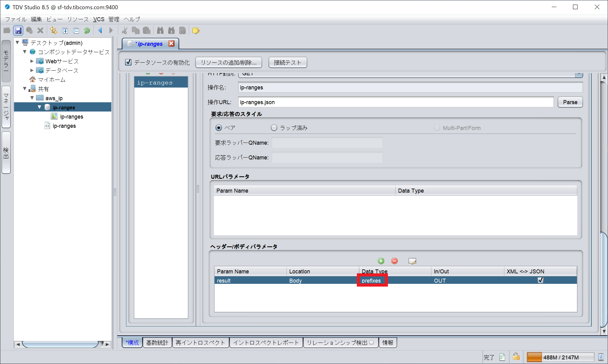608x364 pixels.
Task: Click リソースの追加/削除... button
Action: [x=229, y=62]
